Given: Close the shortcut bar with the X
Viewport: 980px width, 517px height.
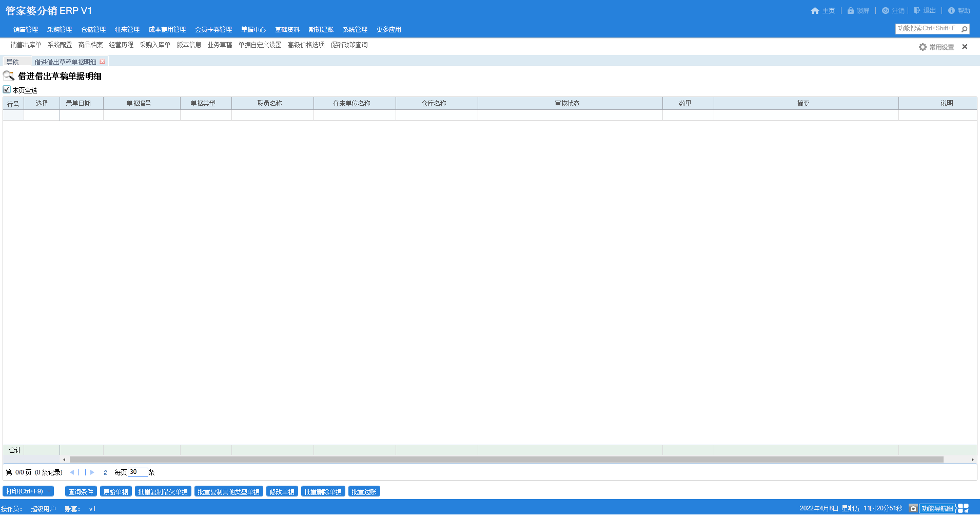Looking at the screenshot, I should 965,47.
